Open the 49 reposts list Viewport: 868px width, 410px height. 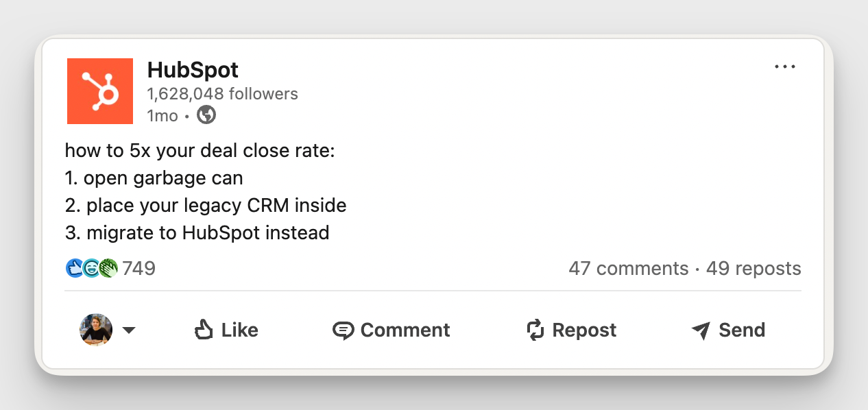754,268
